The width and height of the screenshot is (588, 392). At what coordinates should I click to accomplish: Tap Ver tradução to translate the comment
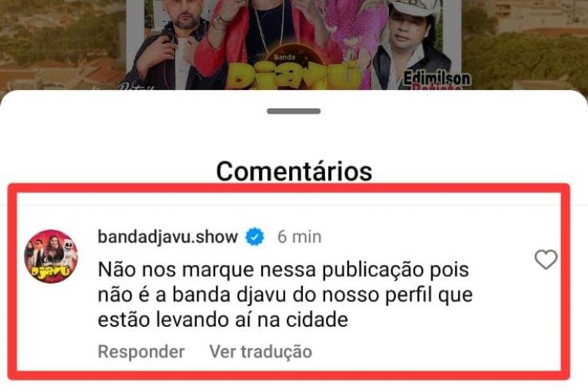pos(261,352)
